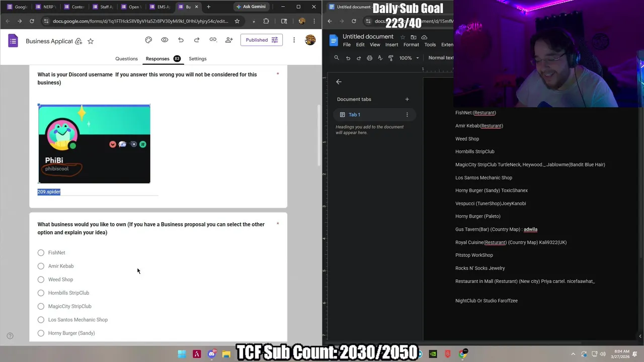Copy responder link icon in Forms

point(213,40)
